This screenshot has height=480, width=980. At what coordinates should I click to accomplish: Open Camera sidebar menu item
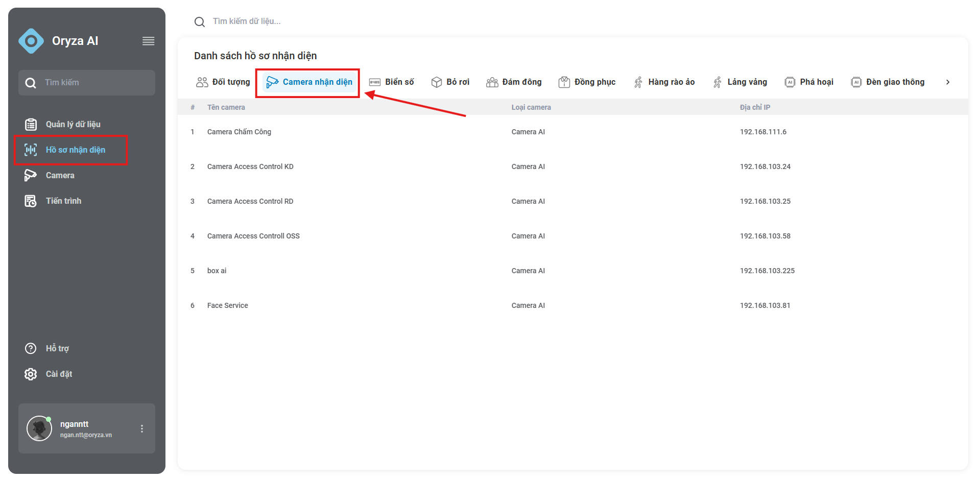coord(60,175)
